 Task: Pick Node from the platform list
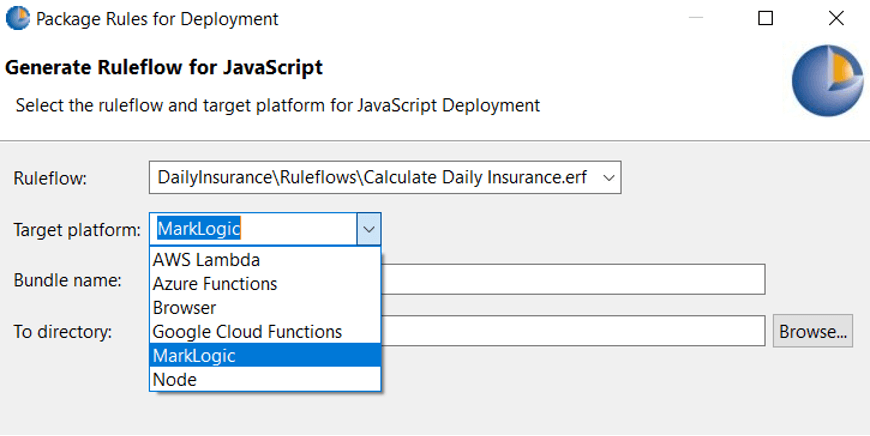175,380
